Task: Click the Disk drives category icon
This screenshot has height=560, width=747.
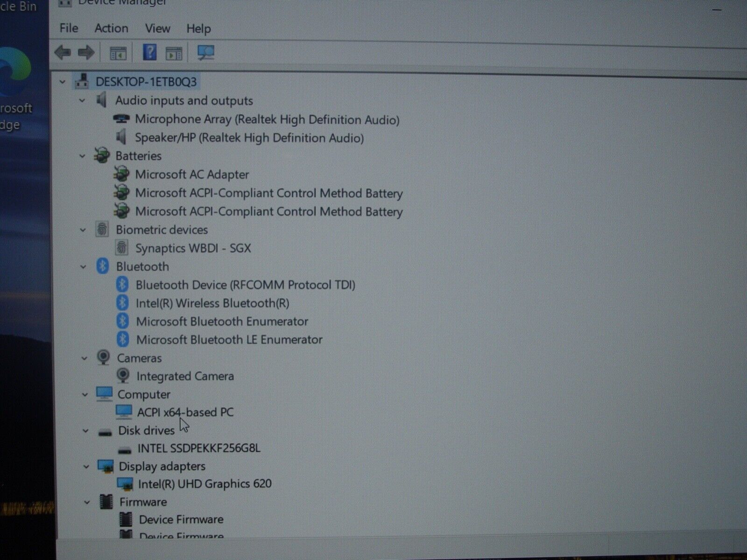Action: (105, 432)
